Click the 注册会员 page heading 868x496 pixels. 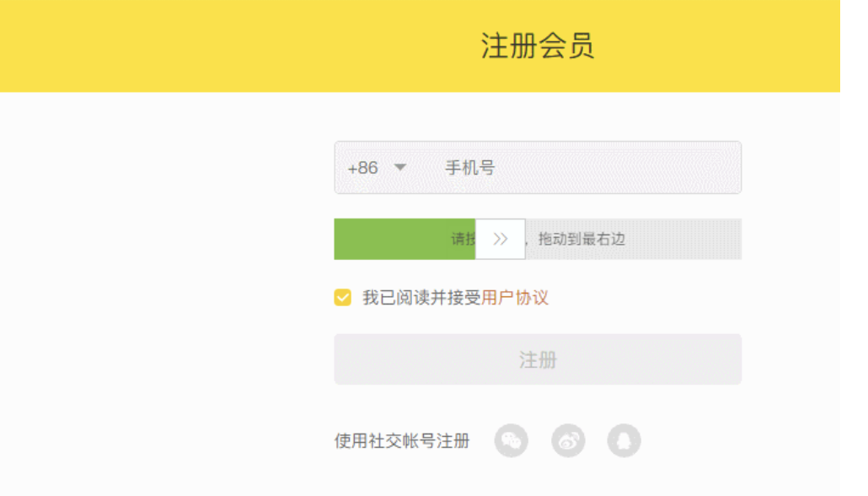[537, 46]
